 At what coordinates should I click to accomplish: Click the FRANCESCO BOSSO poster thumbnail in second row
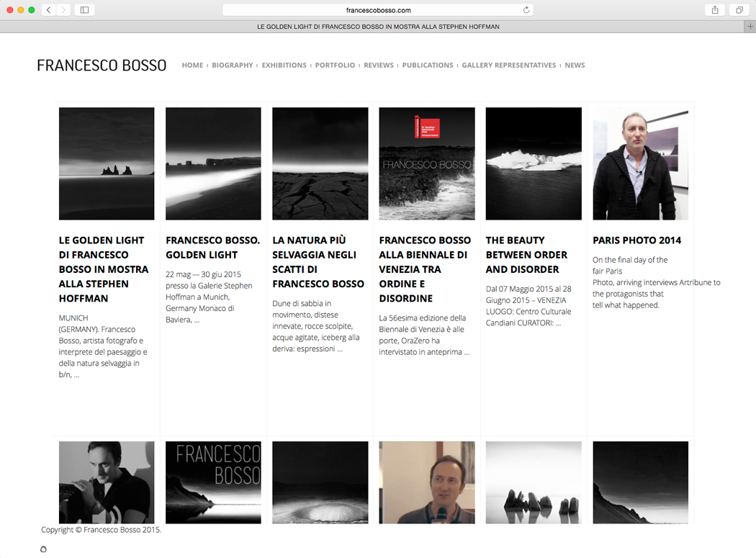point(213,482)
